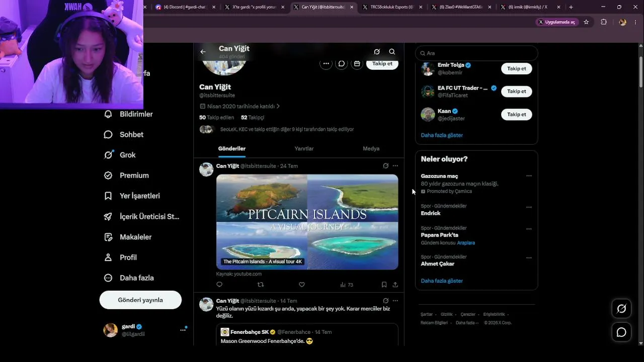Image resolution: width=644 pixels, height=362 pixels.
Task: Ask Grok about the 14 Tem post
Action: [385, 301]
